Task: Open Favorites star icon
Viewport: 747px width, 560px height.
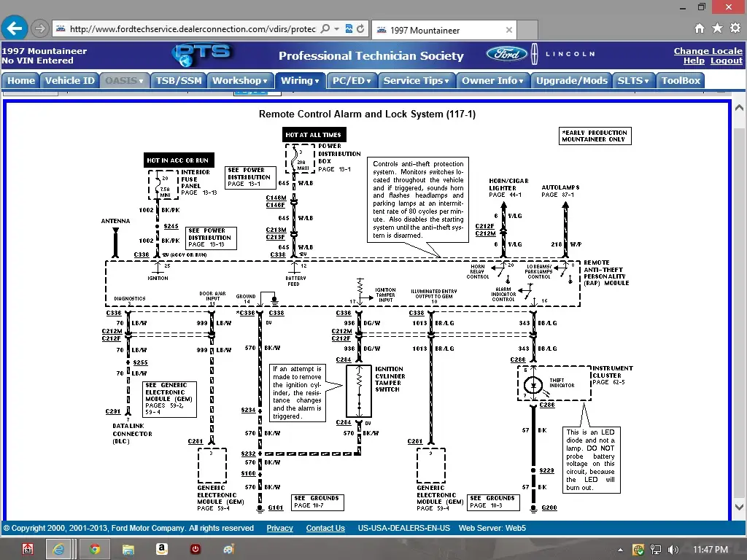Action: [717, 28]
